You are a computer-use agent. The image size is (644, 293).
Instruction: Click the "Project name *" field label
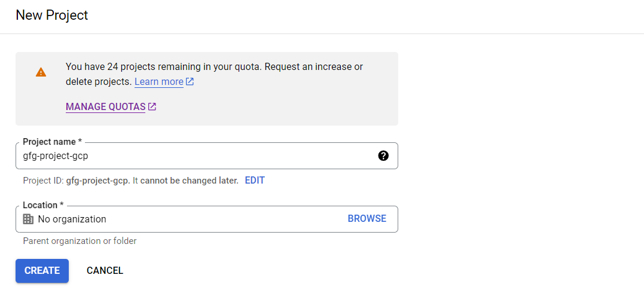click(52, 142)
